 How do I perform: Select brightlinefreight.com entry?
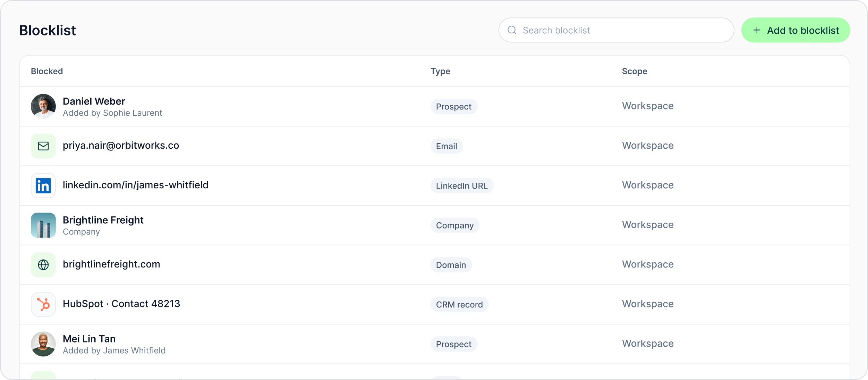coord(111,264)
